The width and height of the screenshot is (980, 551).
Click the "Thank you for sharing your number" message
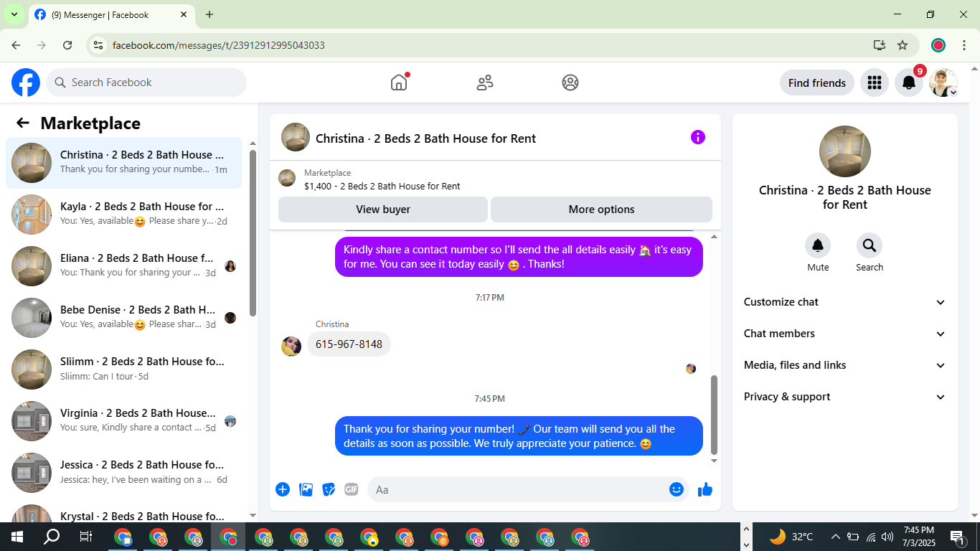[x=519, y=436]
